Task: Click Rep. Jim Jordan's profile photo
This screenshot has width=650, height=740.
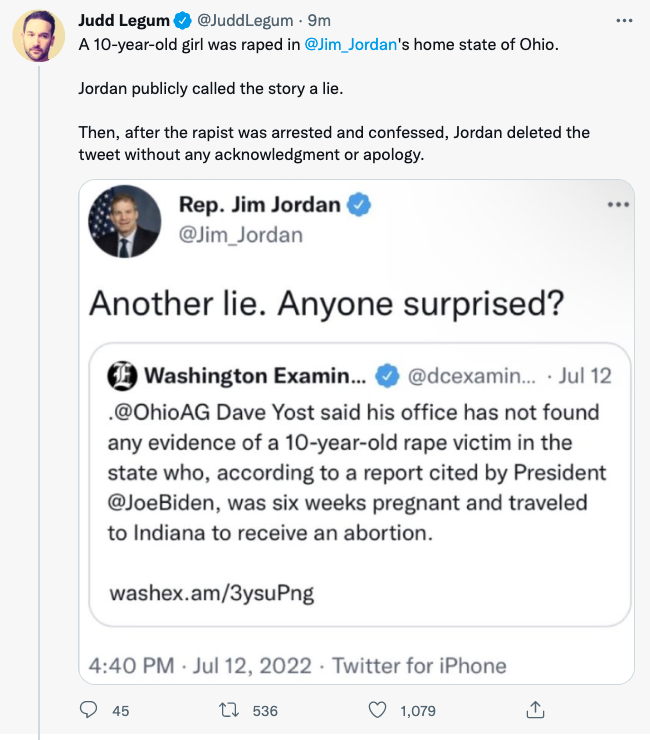Action: pos(125,221)
